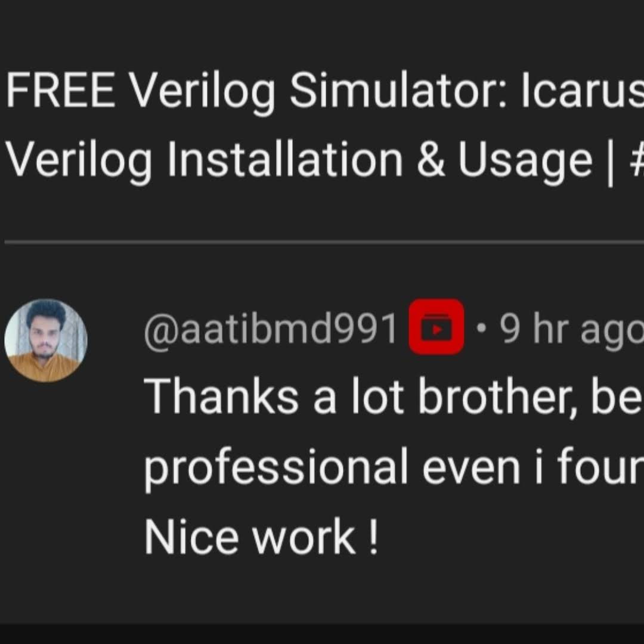
Task: Click the ampersand in the video title
Action: pos(431,160)
